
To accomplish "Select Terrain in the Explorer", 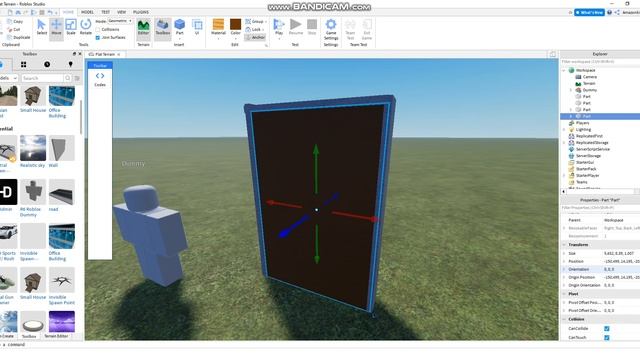I will (x=589, y=83).
